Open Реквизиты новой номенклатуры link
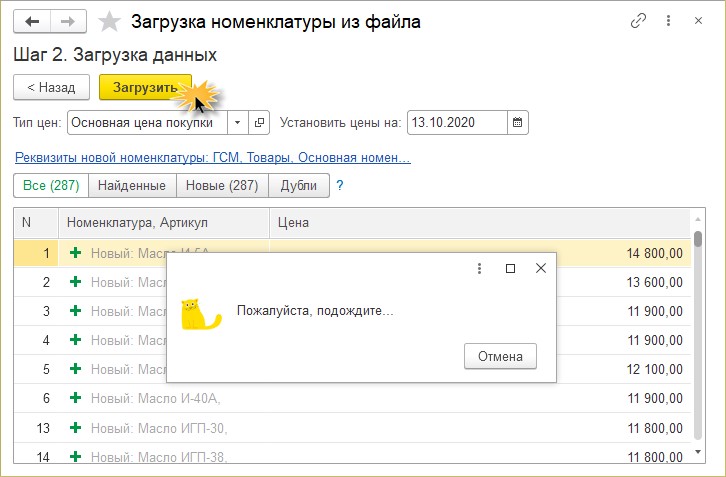Viewport: 726px width, 477px height. (212, 158)
